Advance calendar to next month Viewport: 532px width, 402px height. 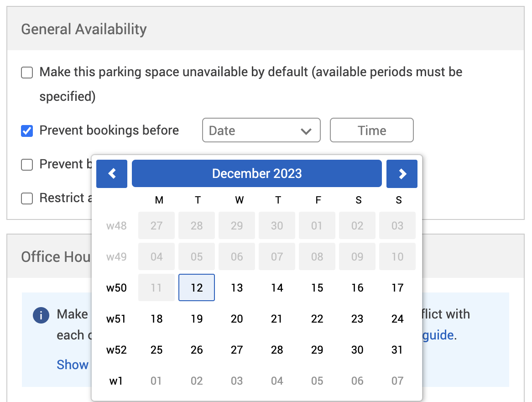pos(402,174)
